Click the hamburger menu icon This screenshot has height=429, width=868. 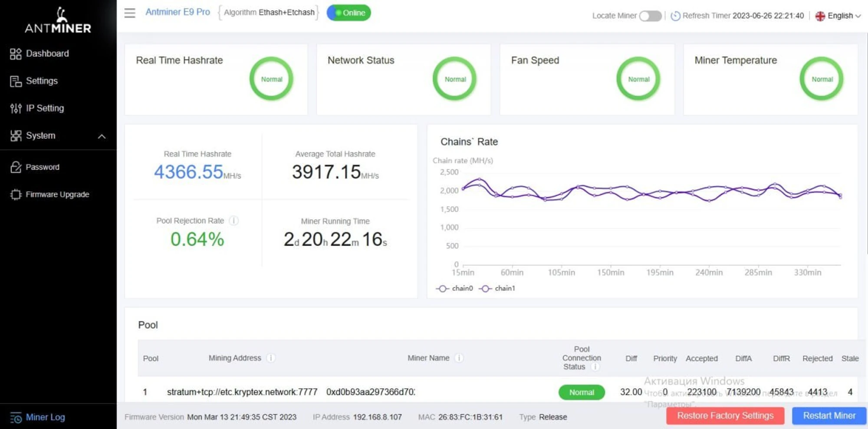pyautogui.click(x=130, y=13)
